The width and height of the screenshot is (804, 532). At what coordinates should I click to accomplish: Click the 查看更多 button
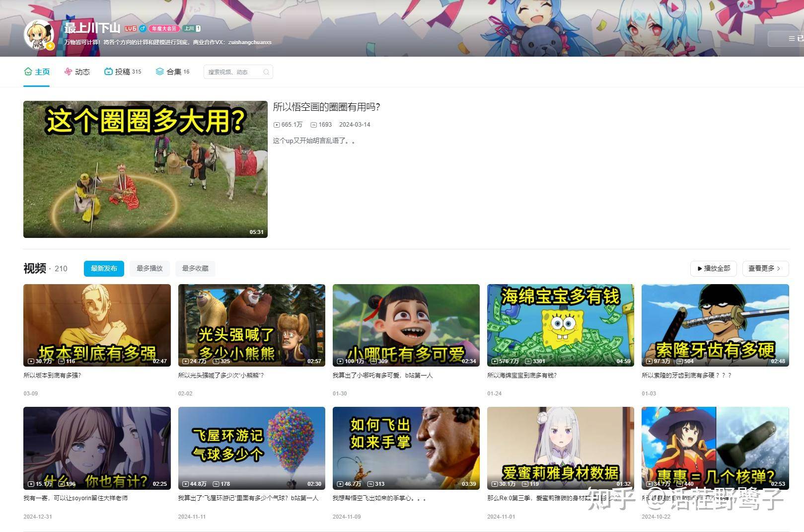[765, 268]
